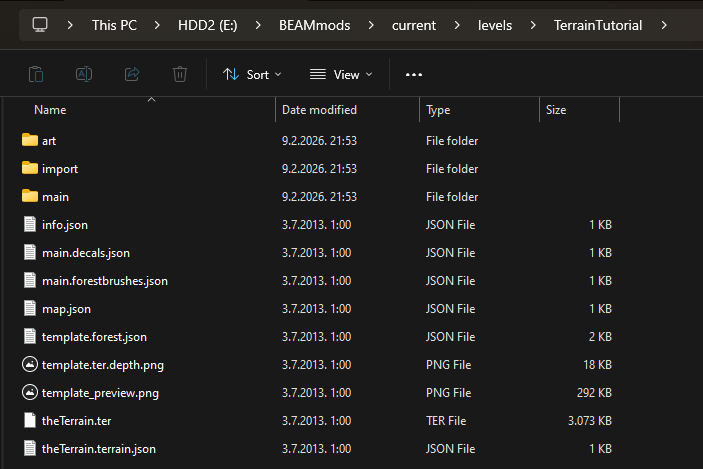
Task: Select file map.json
Action: click(66, 309)
